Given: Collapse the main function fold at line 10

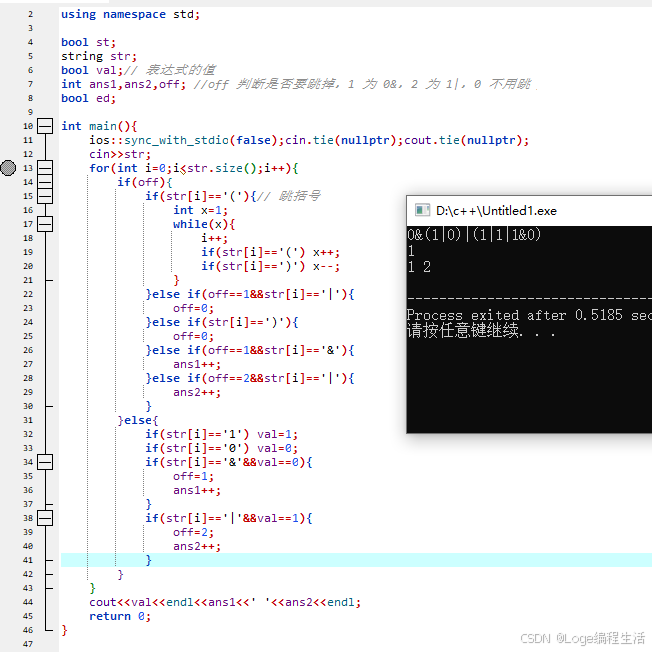Looking at the screenshot, I should [45, 126].
